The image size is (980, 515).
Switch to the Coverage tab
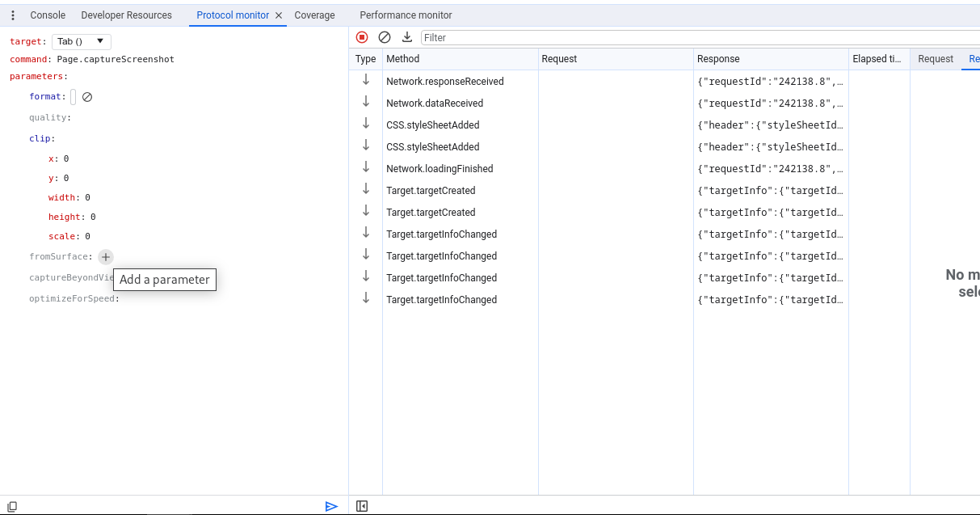[314, 15]
